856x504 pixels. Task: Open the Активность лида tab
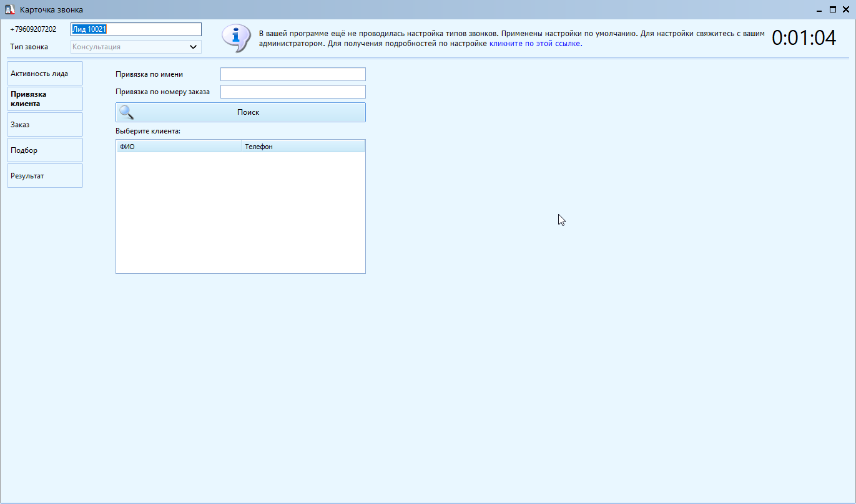[x=45, y=74]
